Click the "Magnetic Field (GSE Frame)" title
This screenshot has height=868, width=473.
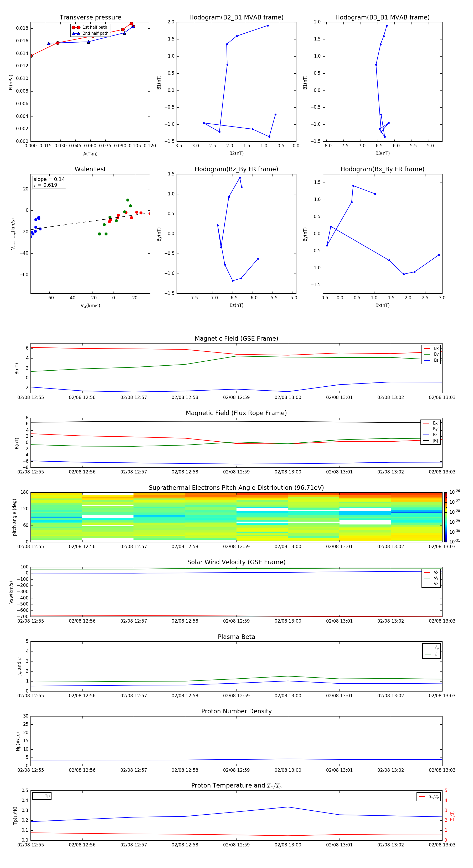click(236, 339)
